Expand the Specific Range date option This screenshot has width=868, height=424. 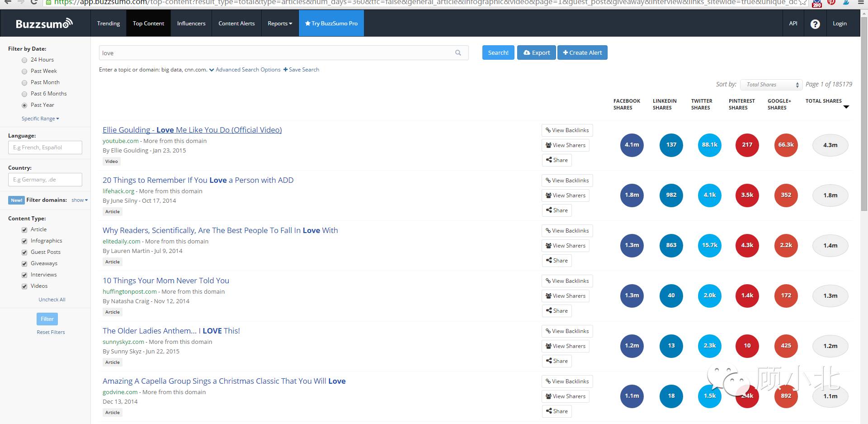click(x=40, y=119)
